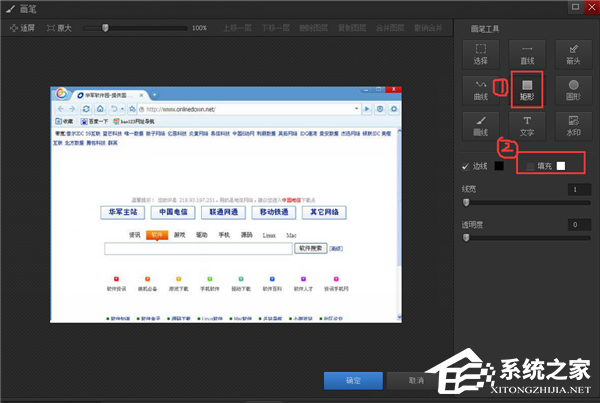Screen dimensions: 600x403
Task: Click 原大 original size icon
Action: point(59,28)
